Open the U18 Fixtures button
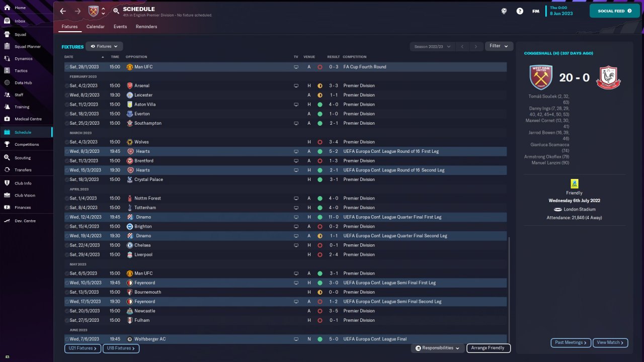The width and height of the screenshot is (644, 362). 121,348
